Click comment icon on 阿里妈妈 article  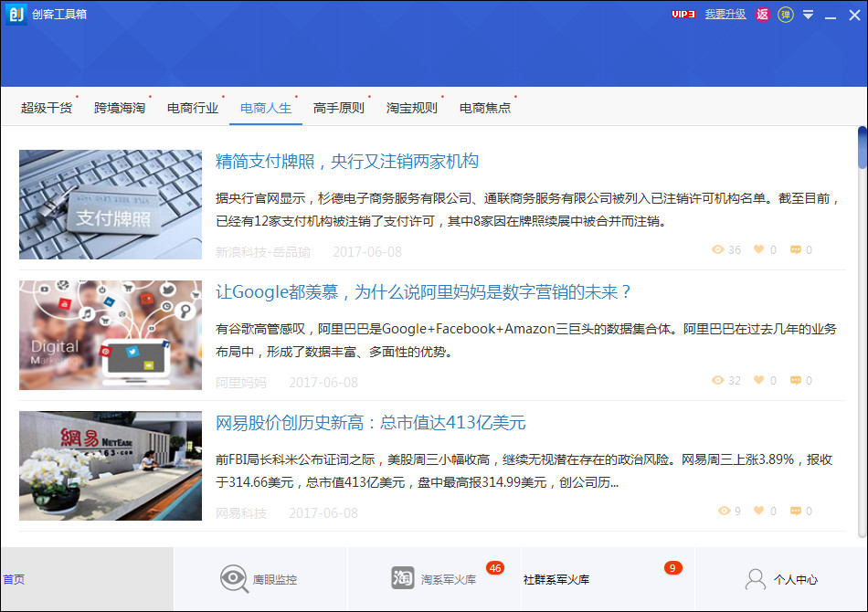tap(796, 380)
